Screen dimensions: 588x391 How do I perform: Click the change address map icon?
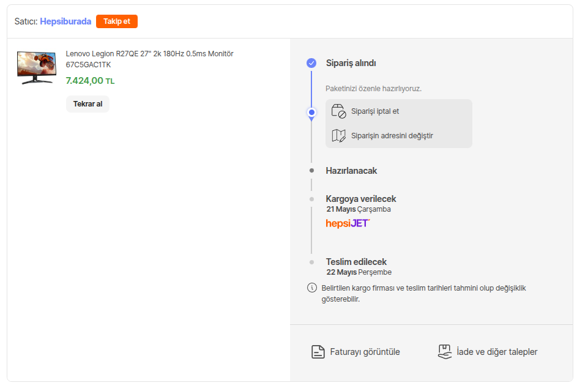pyautogui.click(x=338, y=136)
